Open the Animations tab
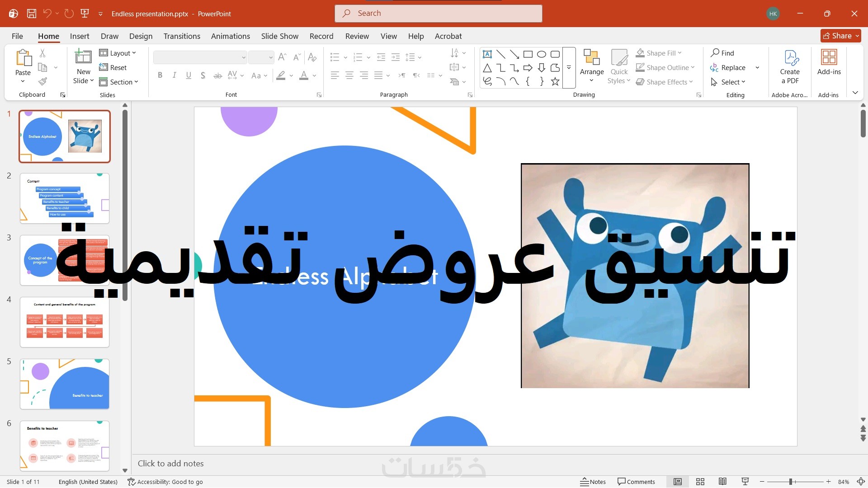The width and height of the screenshot is (868, 488). click(x=231, y=36)
